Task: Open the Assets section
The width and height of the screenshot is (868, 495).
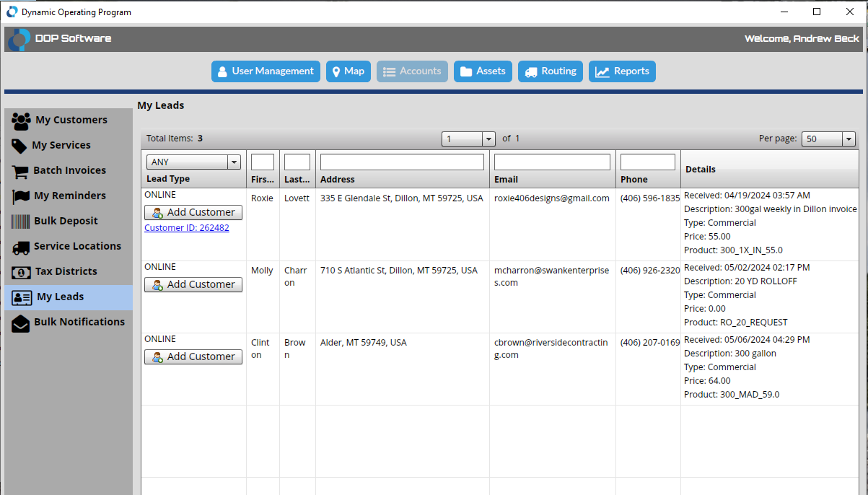Action: (x=483, y=71)
